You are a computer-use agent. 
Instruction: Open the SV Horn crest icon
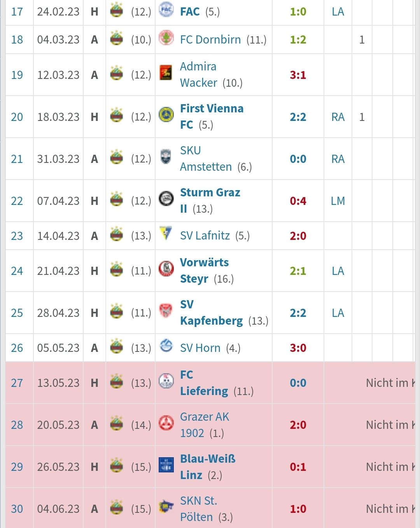[x=166, y=345]
